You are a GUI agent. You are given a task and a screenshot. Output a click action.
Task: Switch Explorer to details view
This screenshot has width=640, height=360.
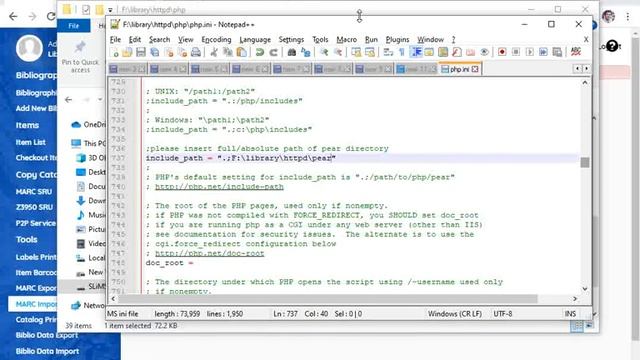tap(577, 326)
